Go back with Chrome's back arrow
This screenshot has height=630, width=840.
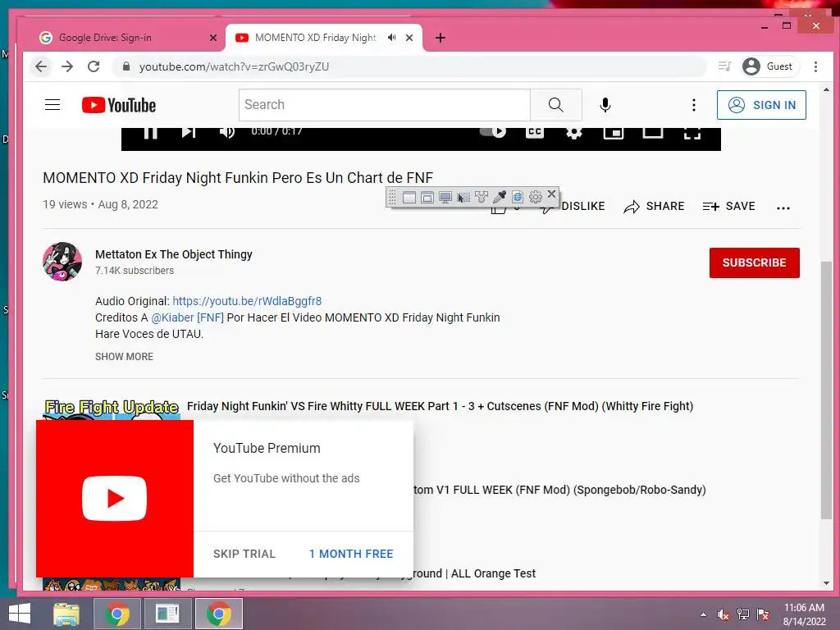41,66
